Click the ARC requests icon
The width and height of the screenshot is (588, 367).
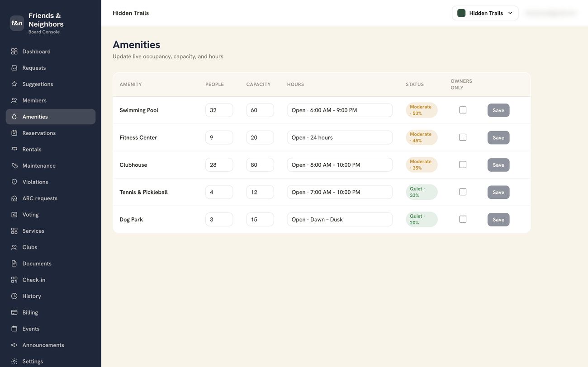pos(14,198)
